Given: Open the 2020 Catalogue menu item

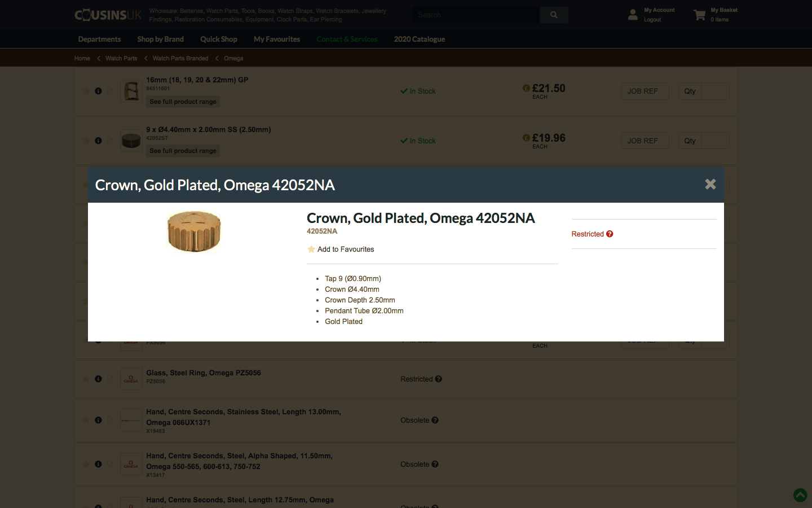Looking at the screenshot, I should pos(419,39).
